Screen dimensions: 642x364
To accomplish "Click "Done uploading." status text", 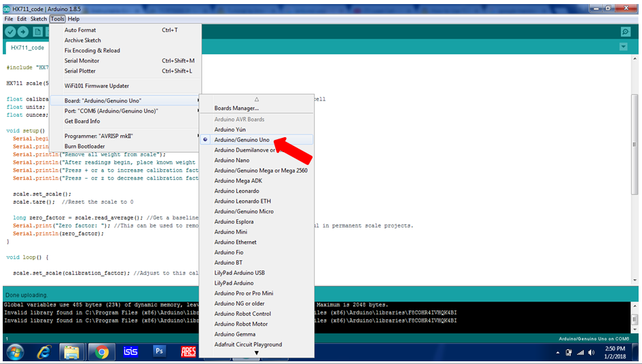I will click(26, 295).
